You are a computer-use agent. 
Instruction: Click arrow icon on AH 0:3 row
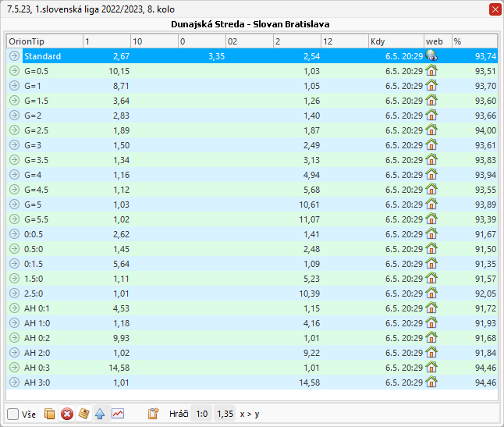(14, 367)
